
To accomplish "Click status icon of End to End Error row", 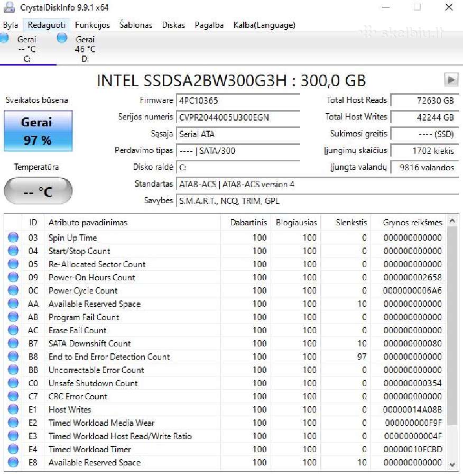I will click(x=13, y=356).
